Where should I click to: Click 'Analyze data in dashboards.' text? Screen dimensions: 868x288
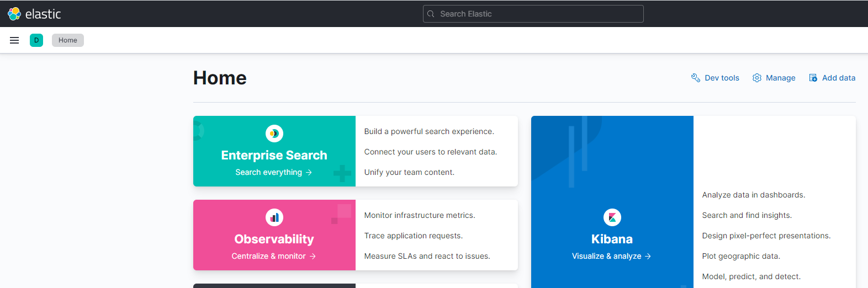point(754,195)
